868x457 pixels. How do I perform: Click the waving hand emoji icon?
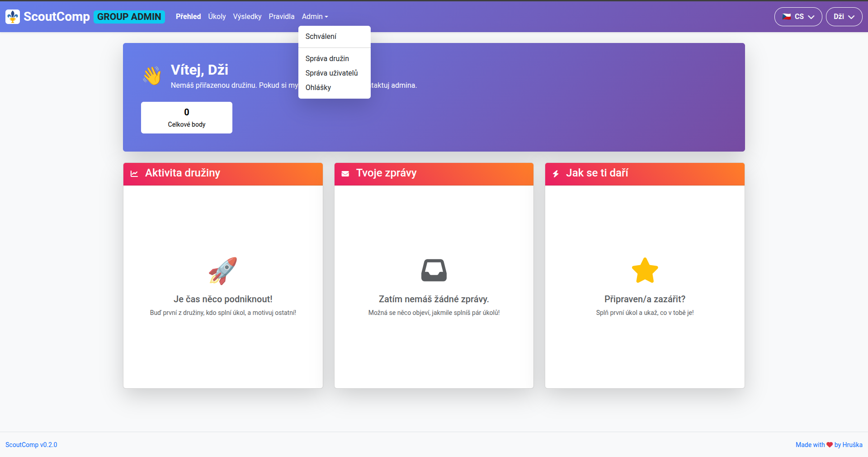[152, 76]
